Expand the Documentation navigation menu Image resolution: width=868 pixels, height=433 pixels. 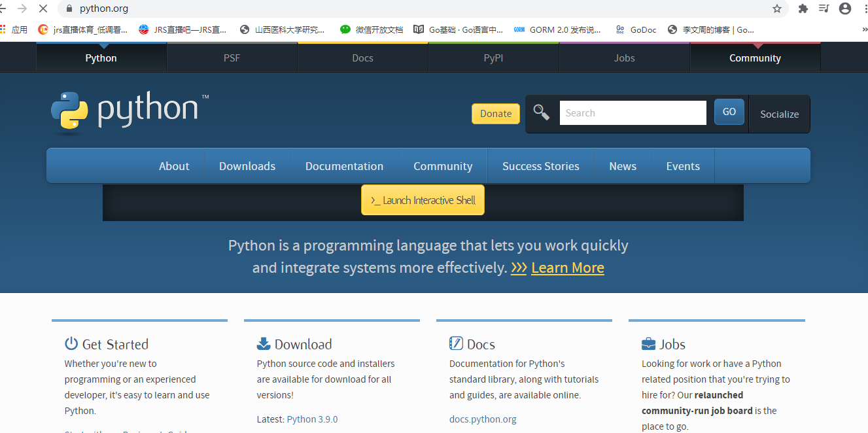click(x=344, y=166)
